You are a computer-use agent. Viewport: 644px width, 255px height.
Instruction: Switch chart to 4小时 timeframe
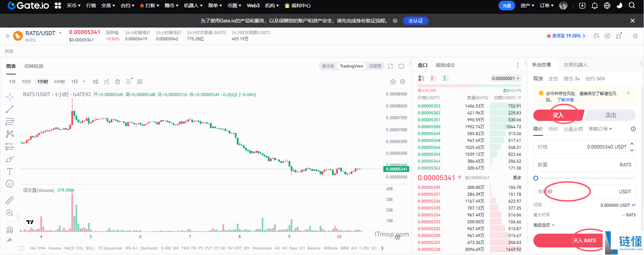[60, 82]
